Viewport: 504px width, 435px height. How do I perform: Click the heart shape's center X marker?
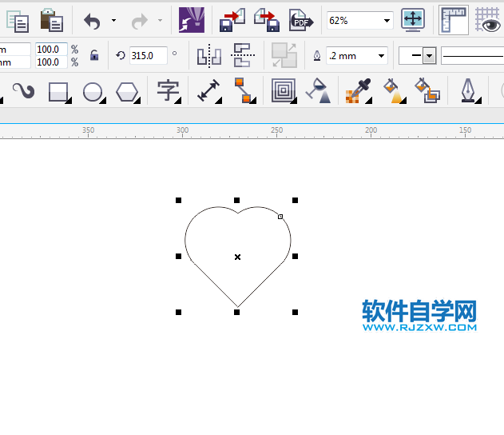tap(237, 257)
